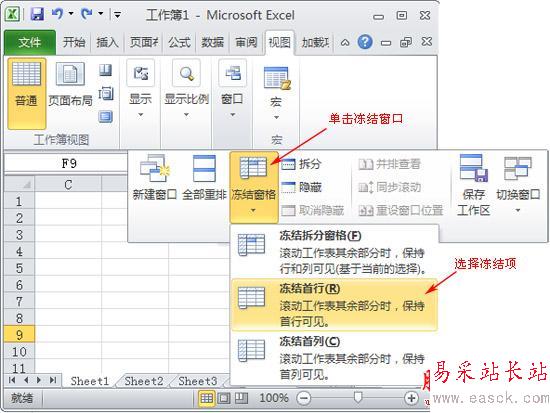Click the Select All corner button
550x413 pixels.
19,184
